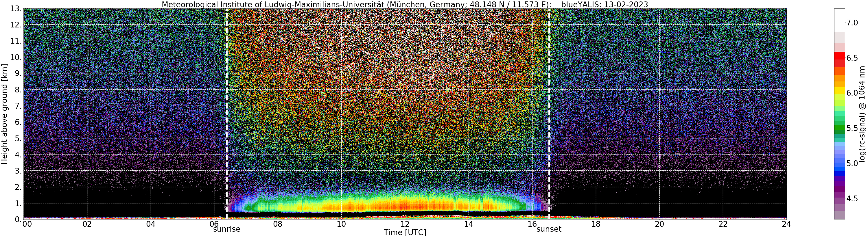This screenshot has width=868, height=238.
Task: Click the colorbar tick label 4.5
Action: [x=852, y=199]
